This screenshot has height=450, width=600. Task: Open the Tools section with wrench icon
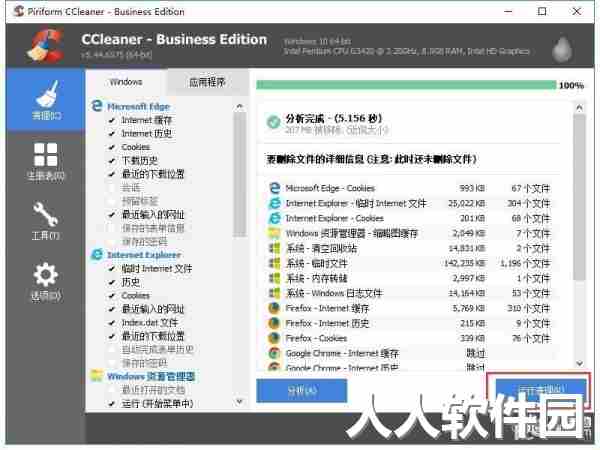click(46, 220)
